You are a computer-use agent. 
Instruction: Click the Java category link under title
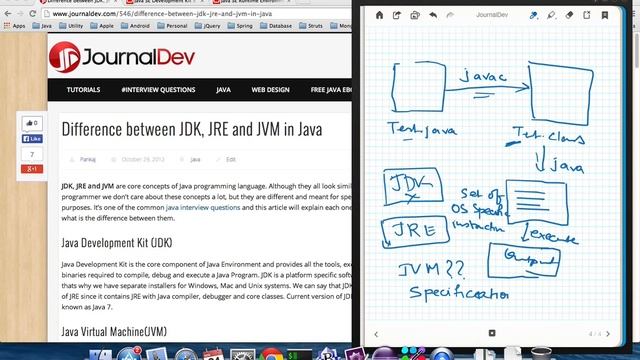click(x=195, y=160)
